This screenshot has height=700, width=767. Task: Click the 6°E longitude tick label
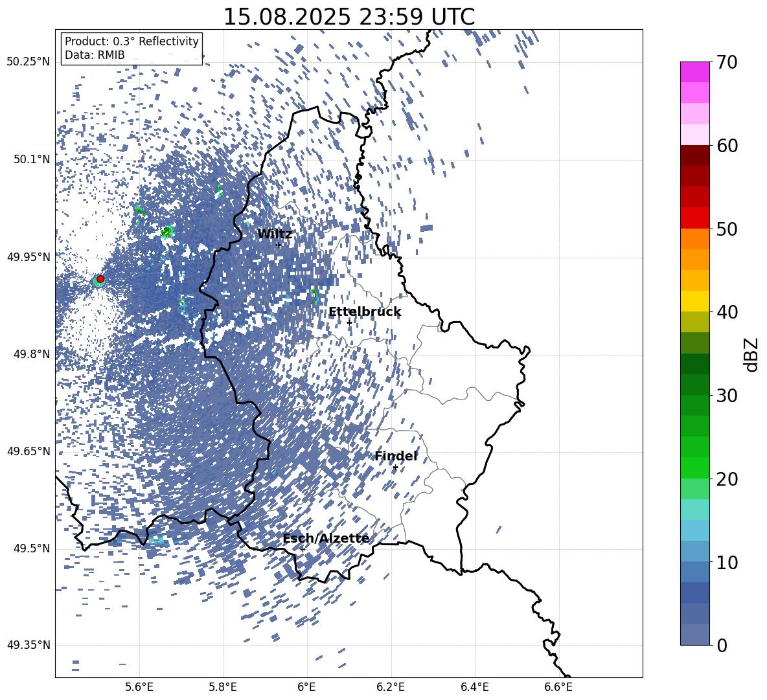[306, 687]
